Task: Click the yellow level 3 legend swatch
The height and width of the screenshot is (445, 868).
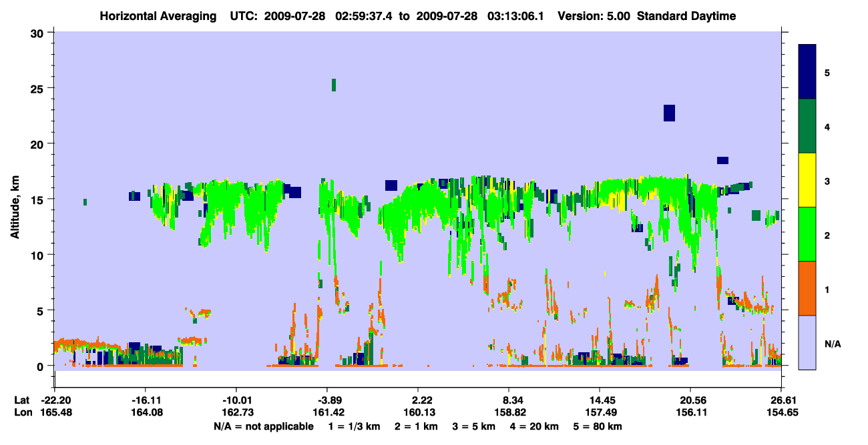Action: [x=807, y=180]
